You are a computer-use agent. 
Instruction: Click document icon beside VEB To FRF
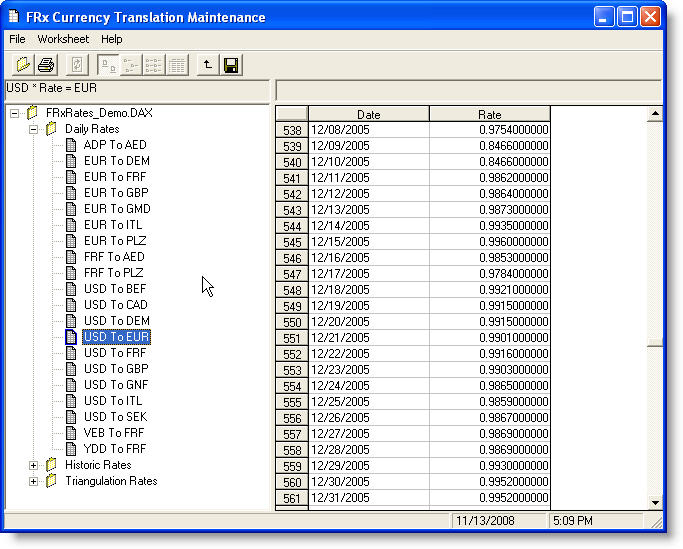(71, 433)
